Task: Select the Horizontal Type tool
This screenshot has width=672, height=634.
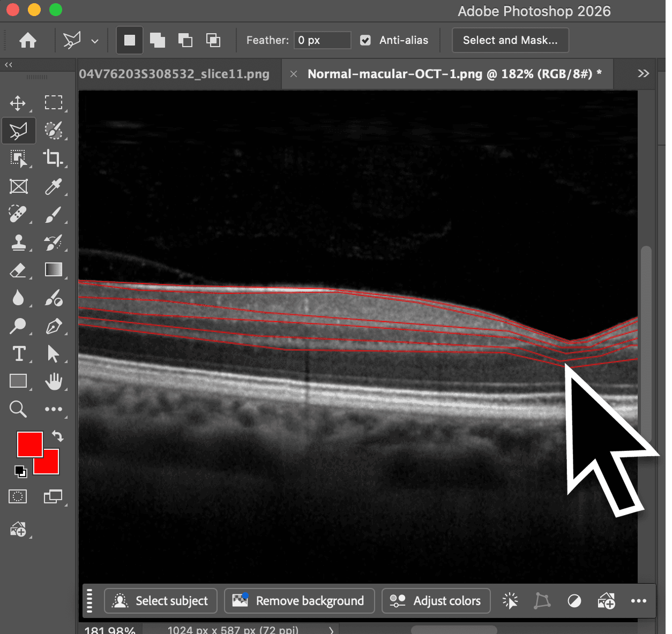Action: click(x=18, y=353)
